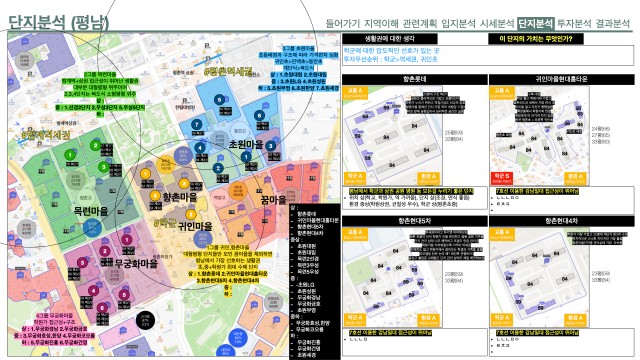Select yellow circle 4 beside 향촌마을 label
640x360 pixels.
[x=155, y=196]
